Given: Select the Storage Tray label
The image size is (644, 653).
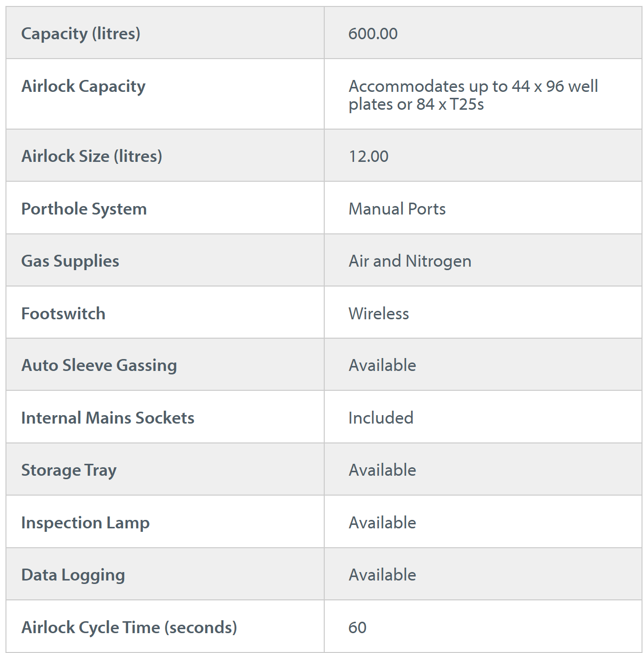Looking at the screenshot, I should pos(69,470).
